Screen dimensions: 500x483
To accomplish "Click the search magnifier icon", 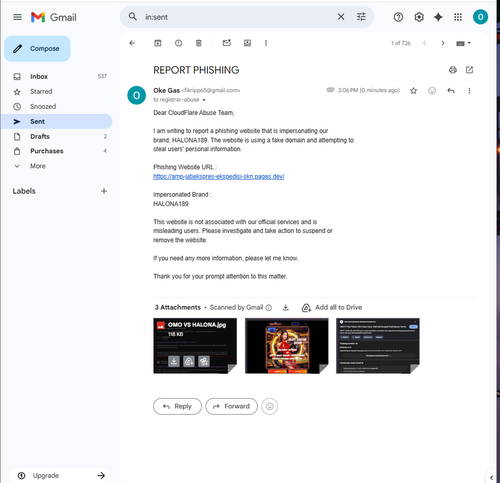I will (133, 17).
